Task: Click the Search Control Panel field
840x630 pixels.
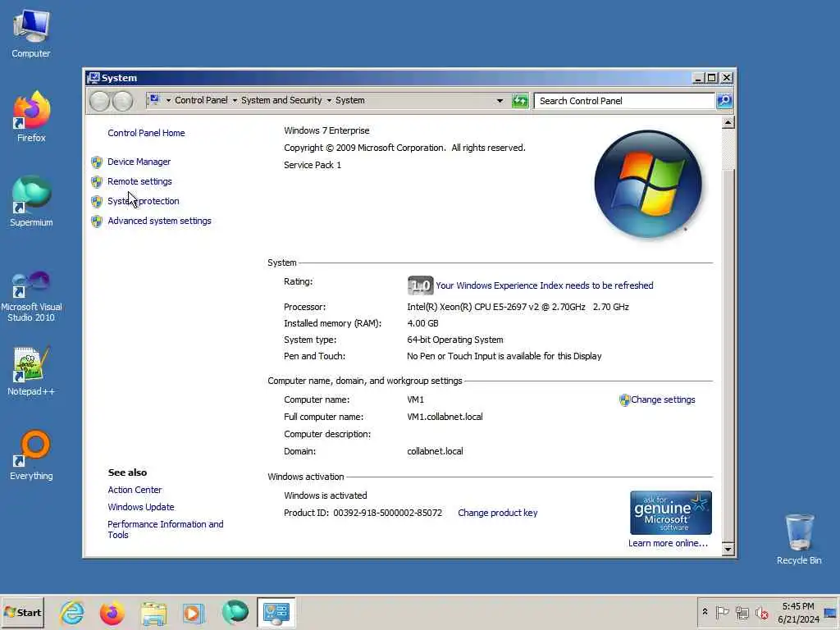Action: pos(624,101)
